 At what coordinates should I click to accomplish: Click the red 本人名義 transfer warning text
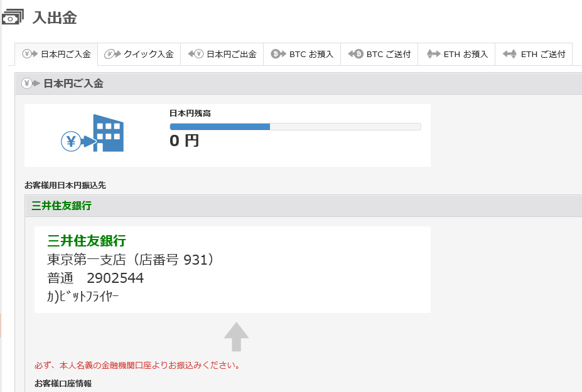[137, 365]
